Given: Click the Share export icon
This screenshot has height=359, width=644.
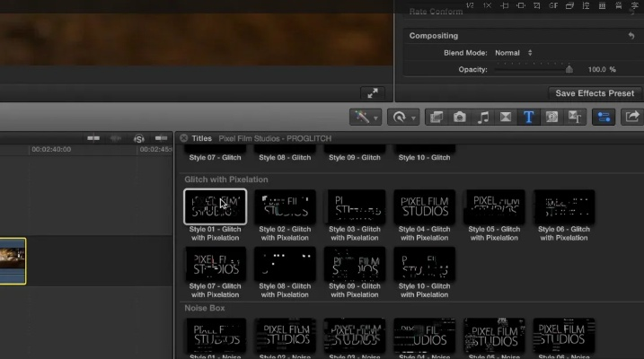Looking at the screenshot, I should [632, 118].
